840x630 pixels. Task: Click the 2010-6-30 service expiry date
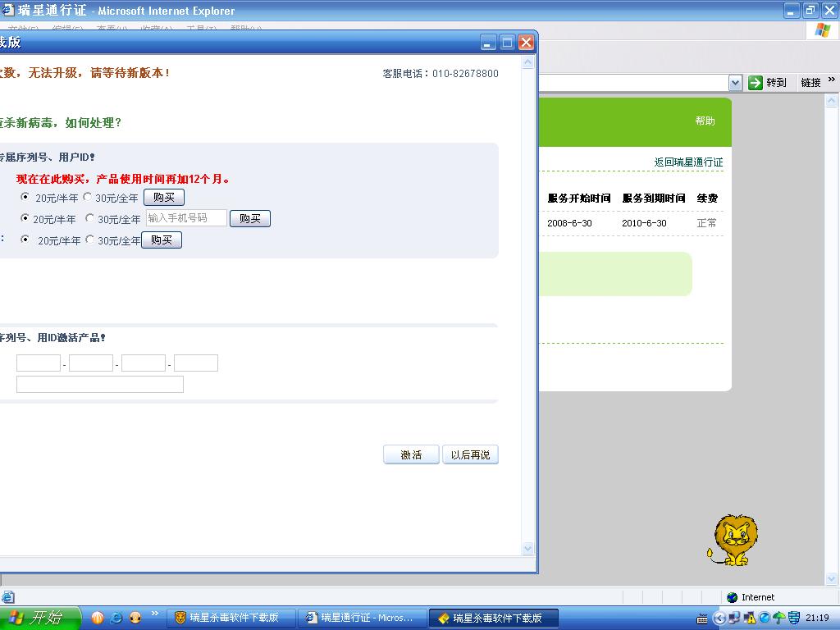[x=644, y=223]
